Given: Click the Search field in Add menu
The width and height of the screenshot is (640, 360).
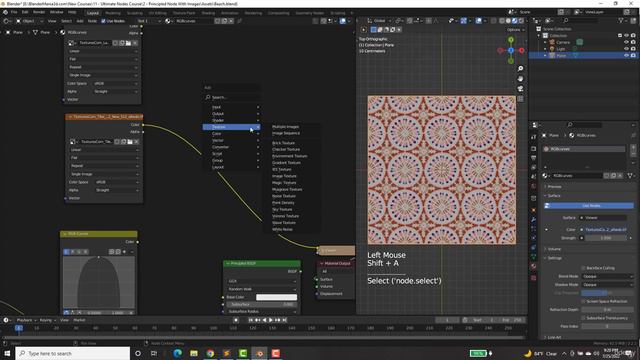Looking at the screenshot, I should click(231, 97).
